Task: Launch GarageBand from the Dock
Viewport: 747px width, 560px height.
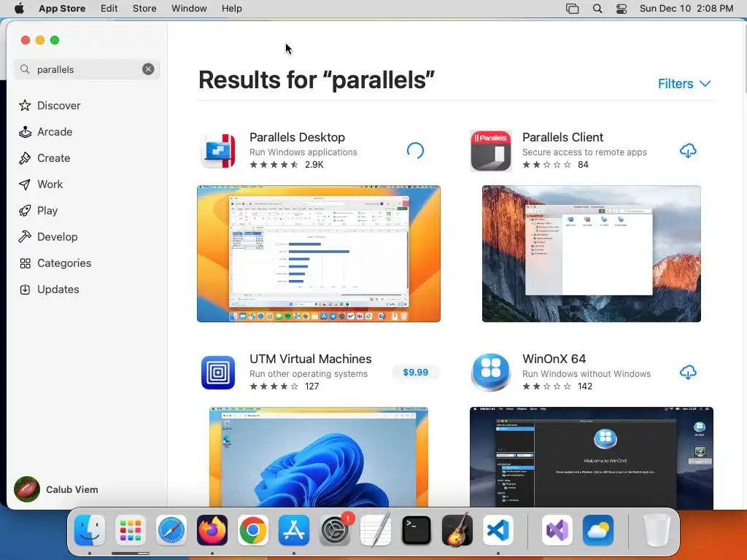Action: [x=457, y=530]
